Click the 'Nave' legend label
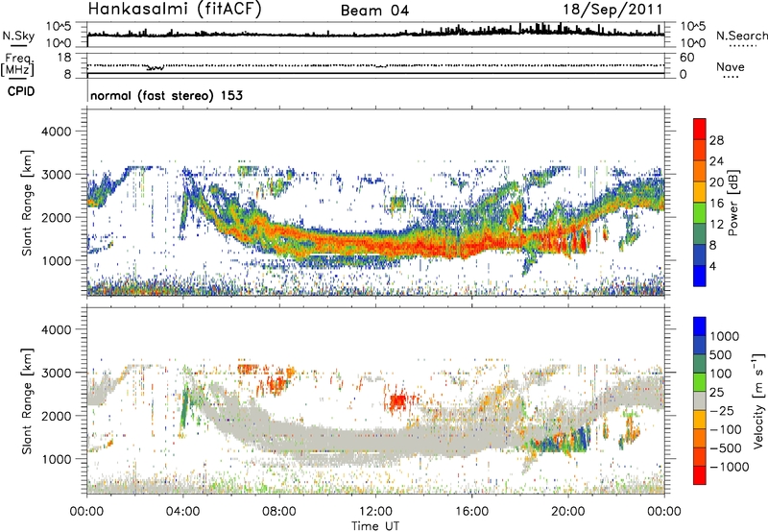 (x=731, y=66)
